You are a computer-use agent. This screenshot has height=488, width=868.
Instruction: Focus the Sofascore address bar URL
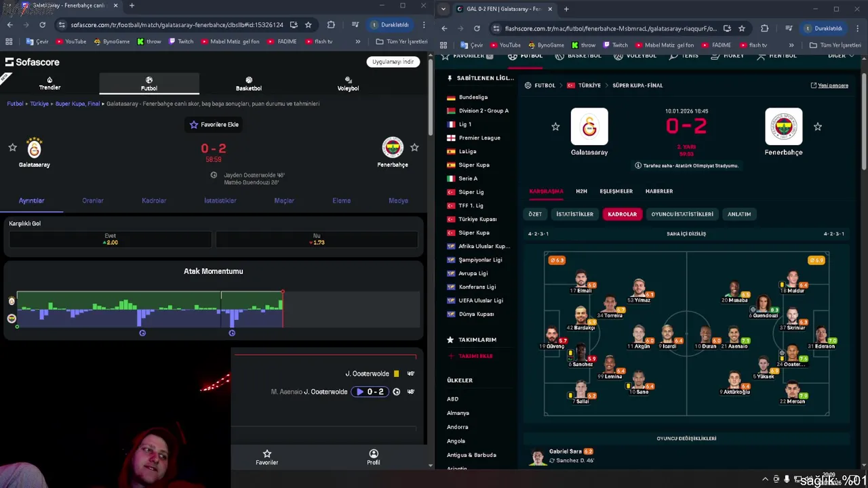[x=177, y=25]
